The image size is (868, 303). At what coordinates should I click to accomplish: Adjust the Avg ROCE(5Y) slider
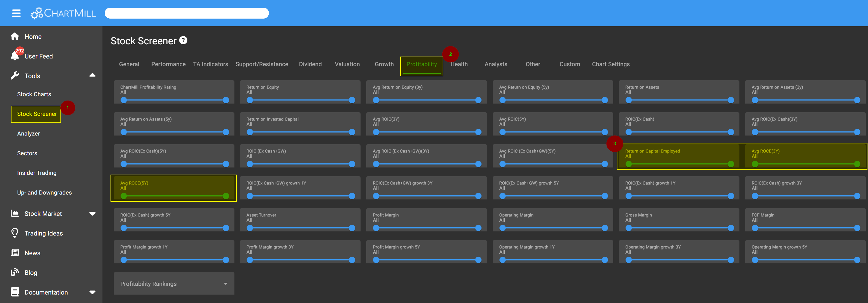click(174, 196)
